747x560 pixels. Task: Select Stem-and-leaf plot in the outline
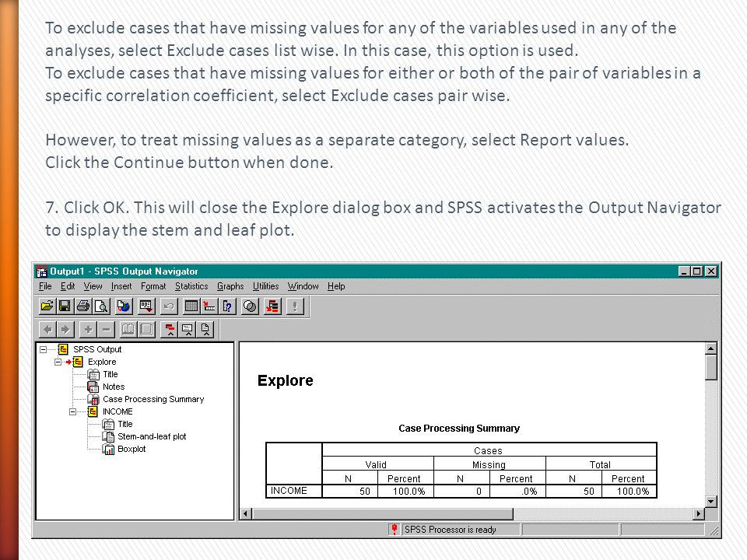152,436
